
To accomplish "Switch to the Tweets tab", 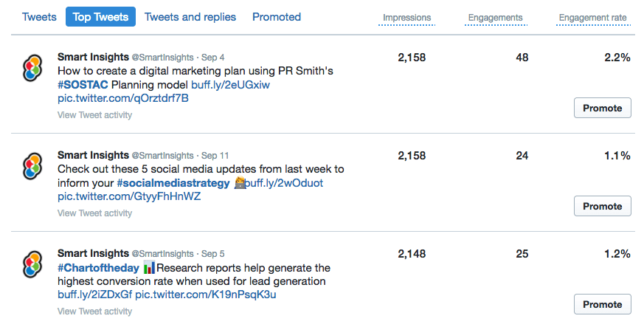I will pyautogui.click(x=39, y=17).
